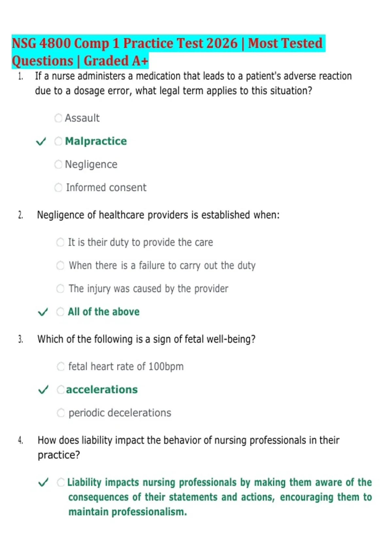Viewport: 392px width, 556px height.
Task: Select 'fetal heart rate of 100bpm' option
Action: (61, 366)
